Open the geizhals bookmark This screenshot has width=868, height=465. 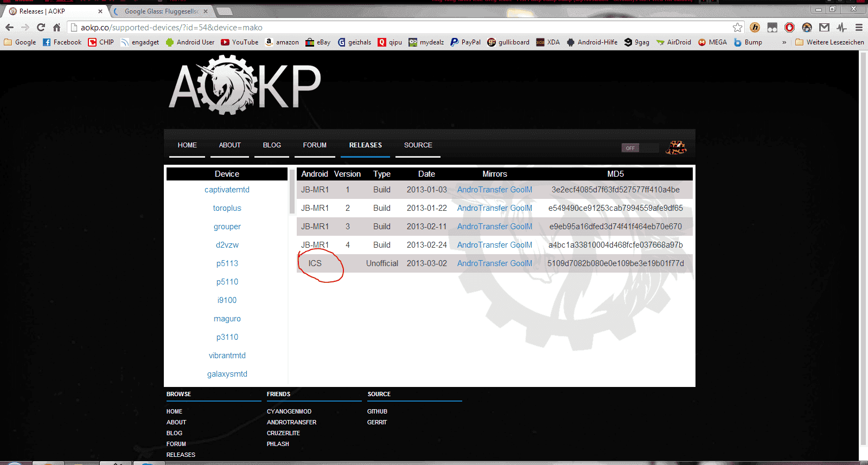[354, 42]
